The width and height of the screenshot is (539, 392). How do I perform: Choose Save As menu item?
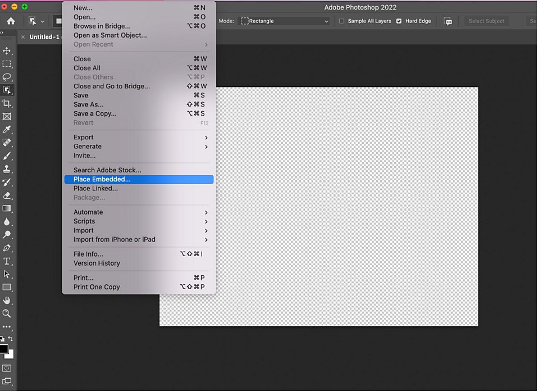tap(140, 104)
